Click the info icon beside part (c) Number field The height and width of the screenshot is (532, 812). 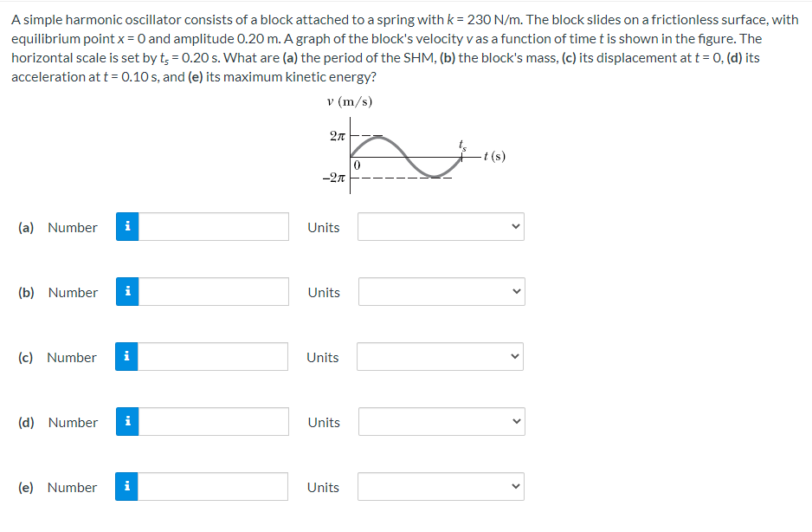[126, 356]
